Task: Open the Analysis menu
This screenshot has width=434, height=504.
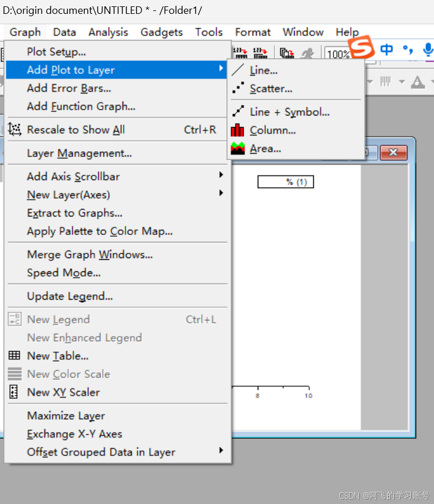Action: tap(108, 32)
